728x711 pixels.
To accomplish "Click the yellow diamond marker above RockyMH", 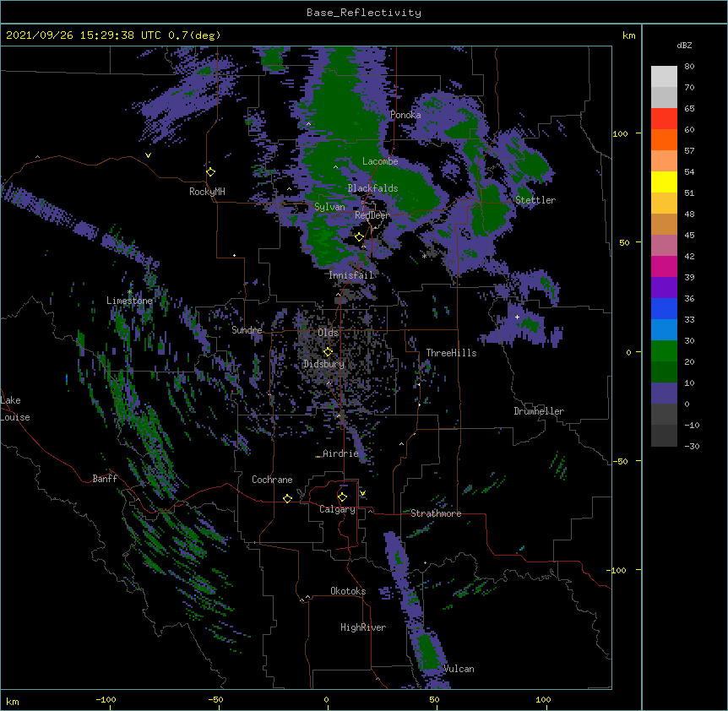I will [x=210, y=172].
